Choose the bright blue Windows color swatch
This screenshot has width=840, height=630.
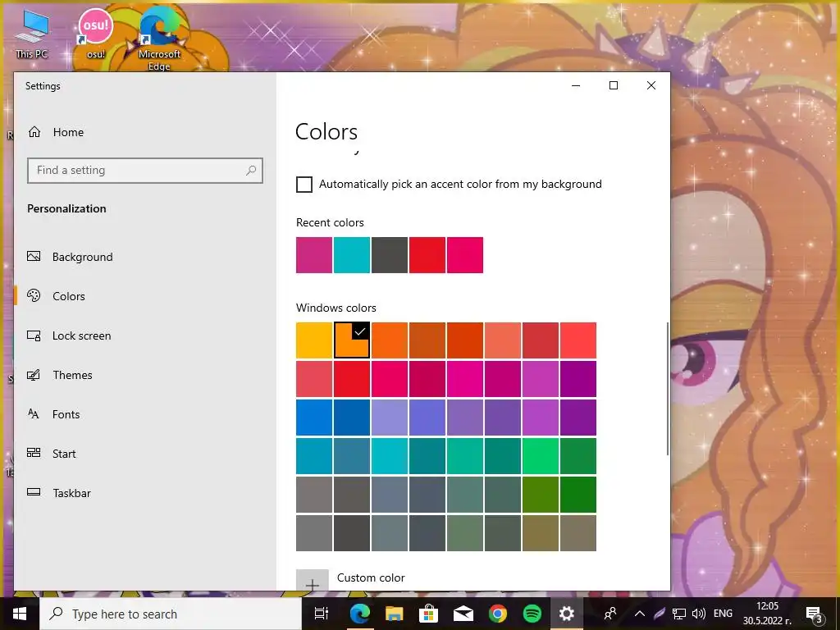[x=314, y=418]
